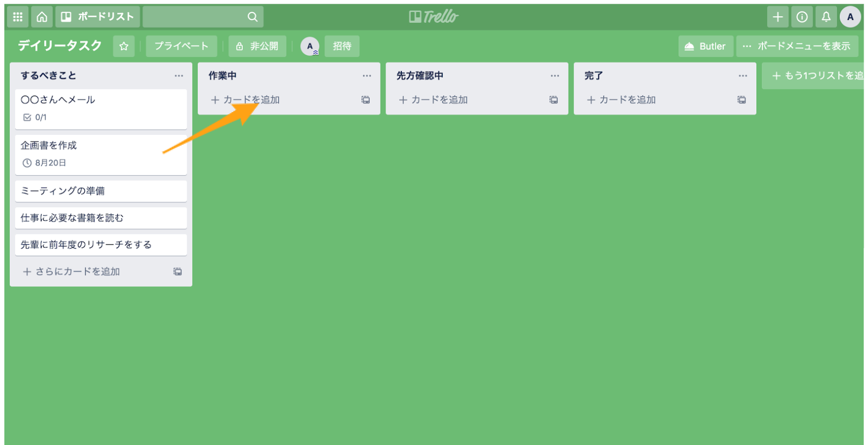Open the apps grid menu icon
The width and height of the screenshot is (868, 445).
pyautogui.click(x=17, y=17)
